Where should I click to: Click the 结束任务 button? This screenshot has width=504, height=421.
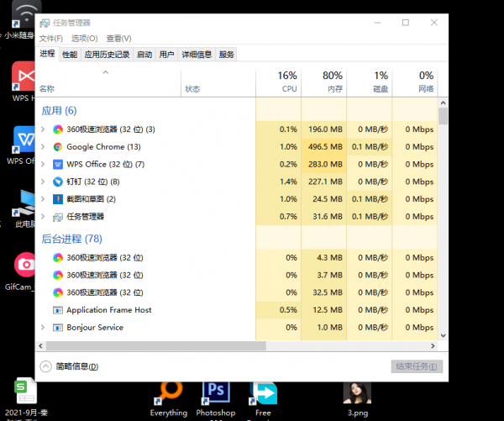click(x=417, y=366)
